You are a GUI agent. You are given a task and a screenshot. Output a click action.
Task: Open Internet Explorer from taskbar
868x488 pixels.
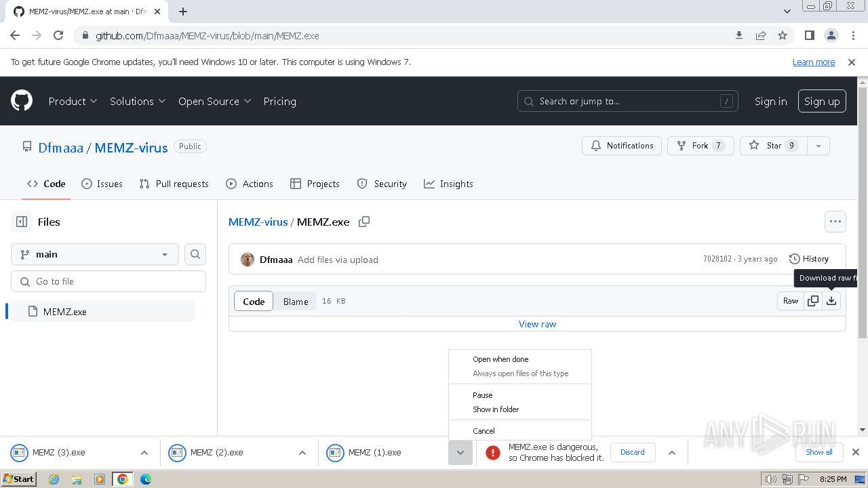[x=54, y=479]
